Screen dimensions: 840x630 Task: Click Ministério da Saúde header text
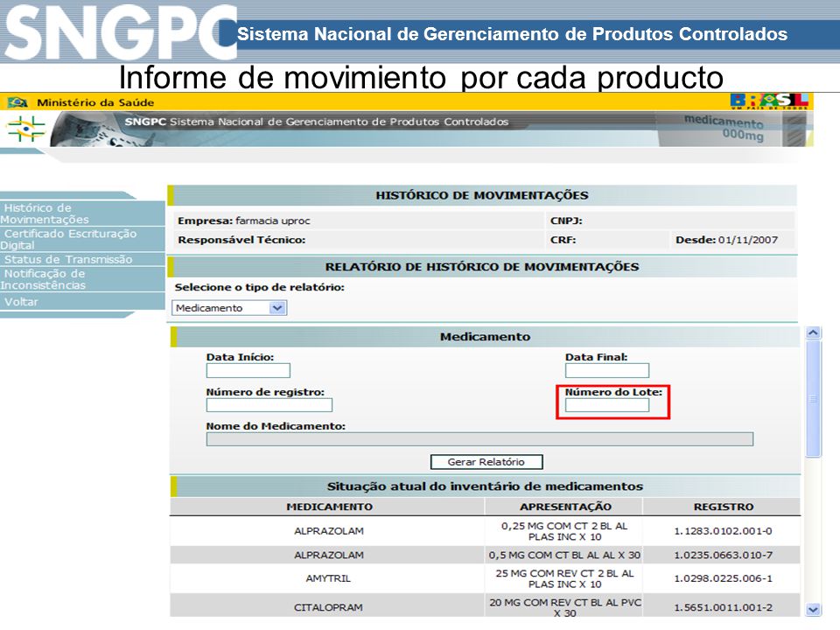tap(95, 102)
